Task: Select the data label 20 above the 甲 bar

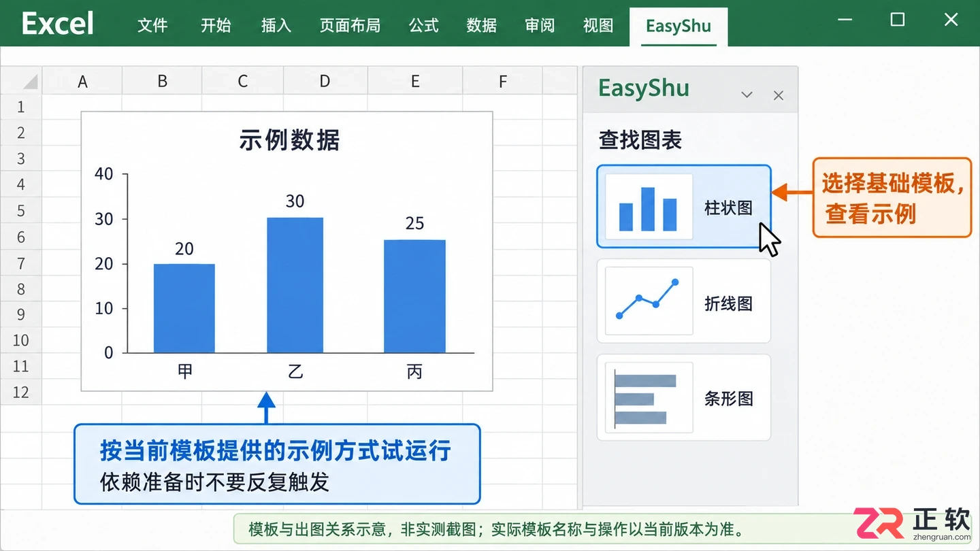Action: tap(184, 249)
